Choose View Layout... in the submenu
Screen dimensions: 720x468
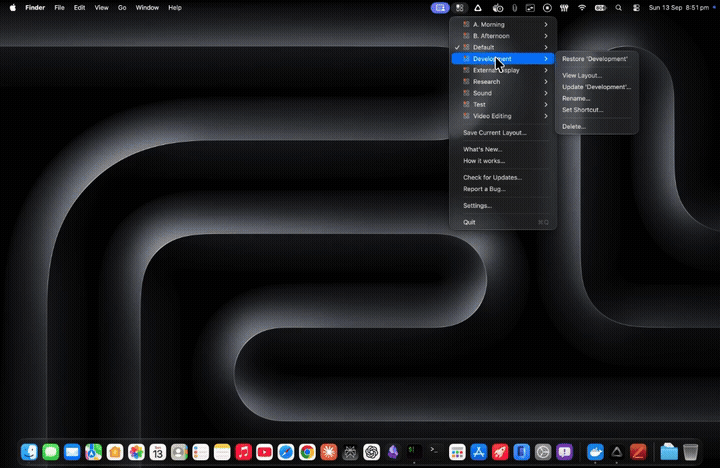596,75
